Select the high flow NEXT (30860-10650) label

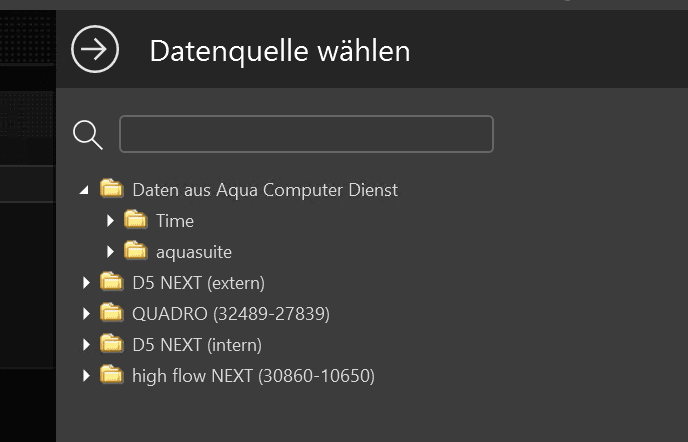coord(254,376)
